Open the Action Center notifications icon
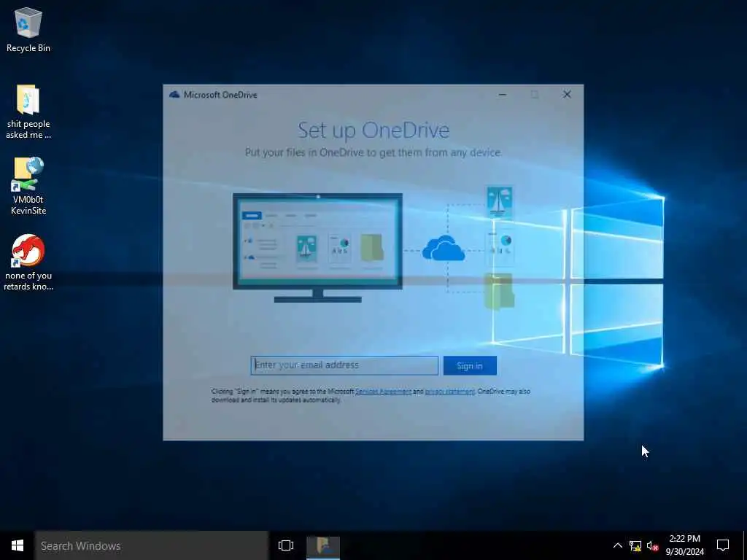The height and width of the screenshot is (560, 747). pyautogui.click(x=723, y=545)
